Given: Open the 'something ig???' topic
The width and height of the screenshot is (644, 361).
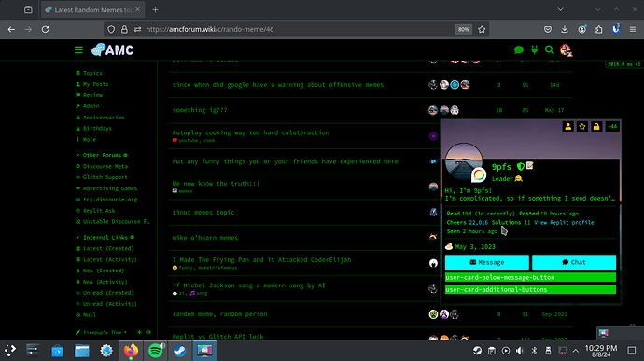Looking at the screenshot, I should (200, 110).
